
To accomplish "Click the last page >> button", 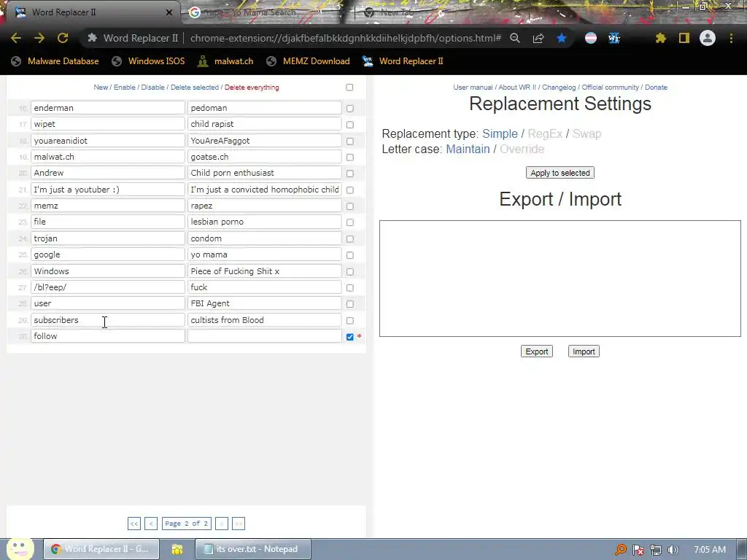I will [239, 524].
